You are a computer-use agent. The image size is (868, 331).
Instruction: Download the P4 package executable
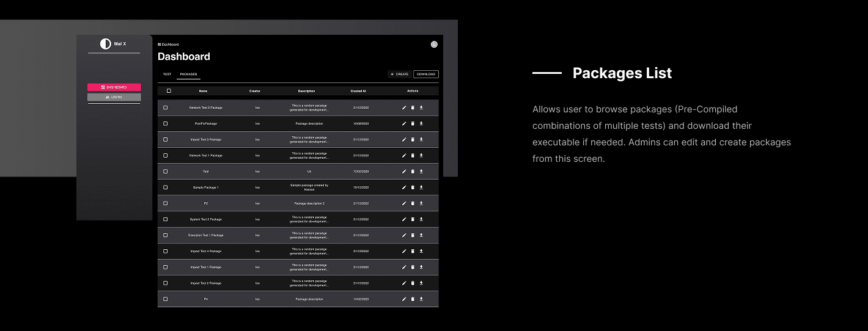[x=421, y=299]
